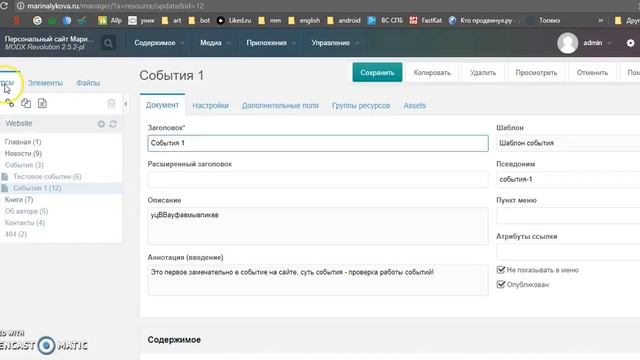Image resolution: width=640 pixels, height=360 pixels.
Task: Open the Приложения menu
Action: coord(270,43)
